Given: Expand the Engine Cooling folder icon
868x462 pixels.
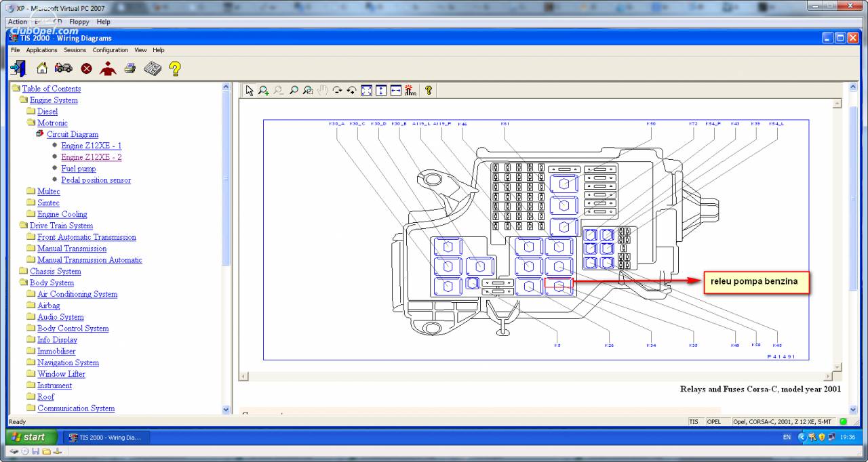Looking at the screenshot, I should 31,214.
